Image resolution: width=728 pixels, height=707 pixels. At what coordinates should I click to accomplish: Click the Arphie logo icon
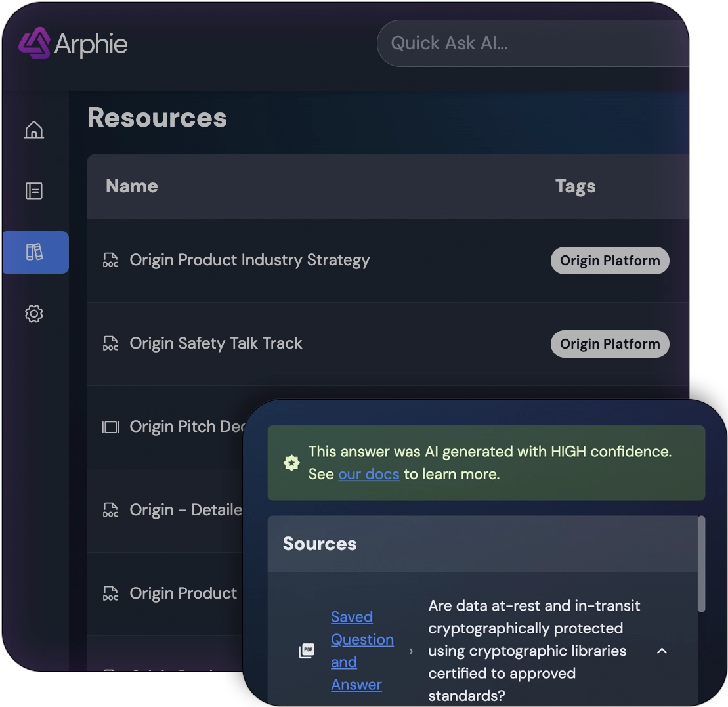[x=33, y=44]
